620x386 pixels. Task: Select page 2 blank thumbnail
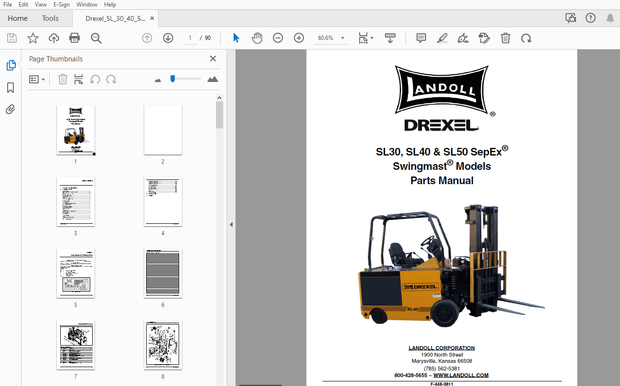[163, 130]
